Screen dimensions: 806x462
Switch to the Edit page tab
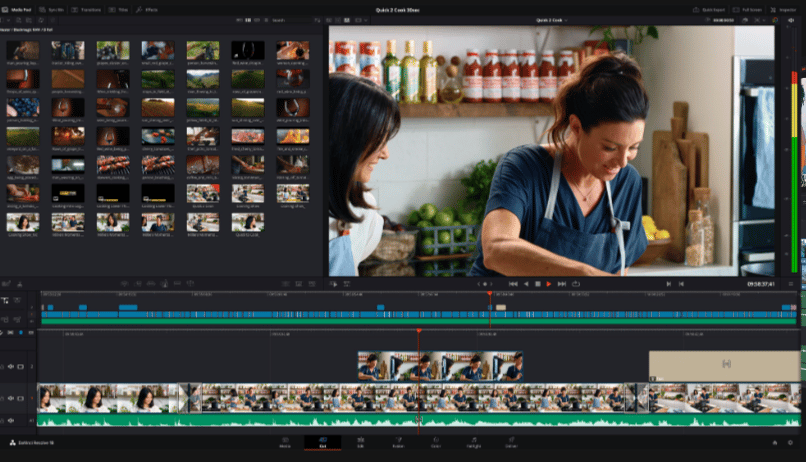(360, 442)
